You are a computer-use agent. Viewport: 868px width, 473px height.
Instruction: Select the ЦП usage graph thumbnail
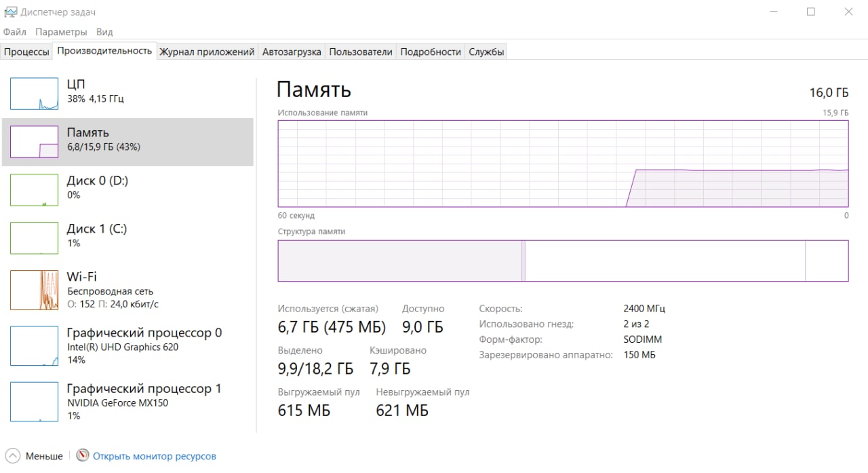pos(34,94)
